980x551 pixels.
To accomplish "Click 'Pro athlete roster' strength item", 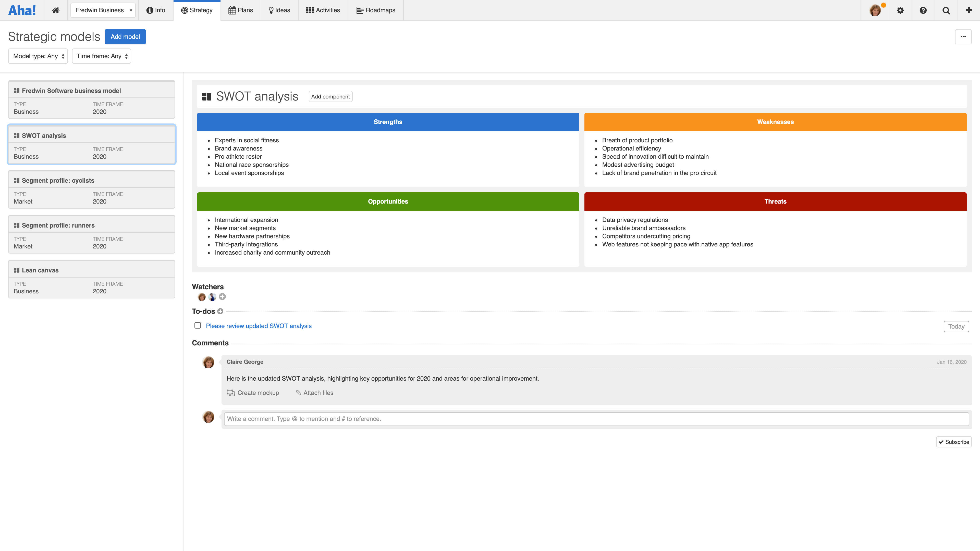I will [x=238, y=157].
